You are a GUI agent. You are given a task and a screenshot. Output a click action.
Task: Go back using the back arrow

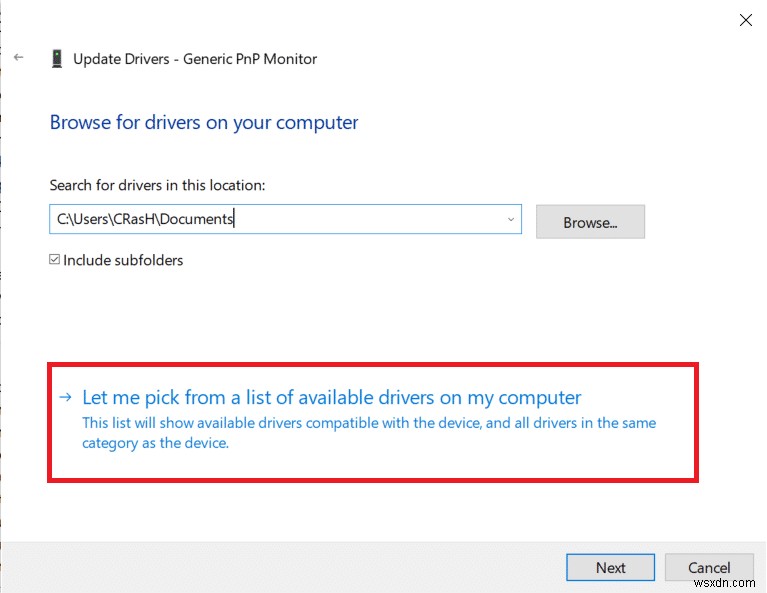pos(19,57)
